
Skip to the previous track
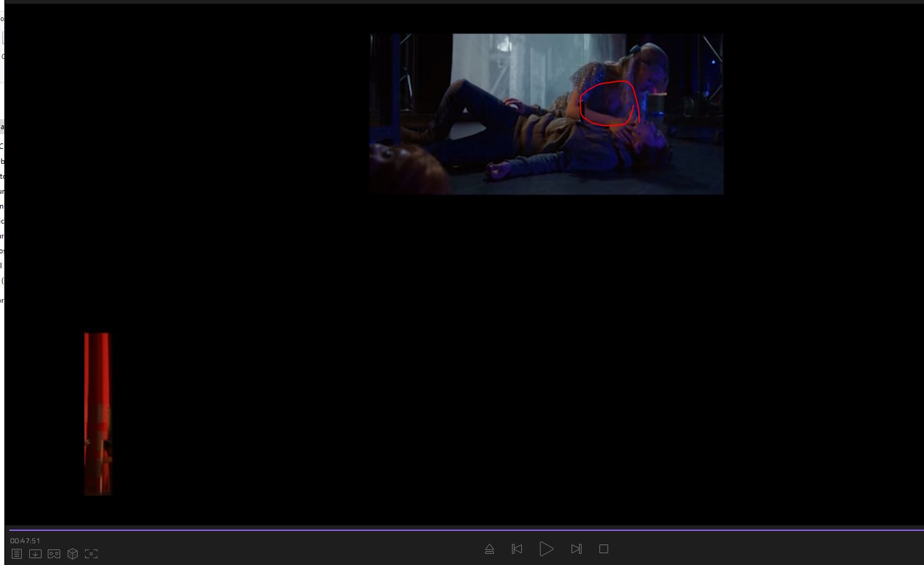tap(516, 549)
